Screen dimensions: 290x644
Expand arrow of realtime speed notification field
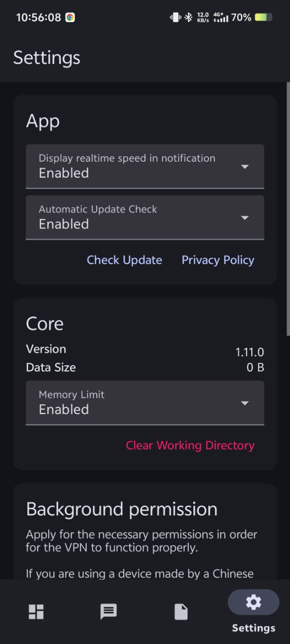click(245, 167)
